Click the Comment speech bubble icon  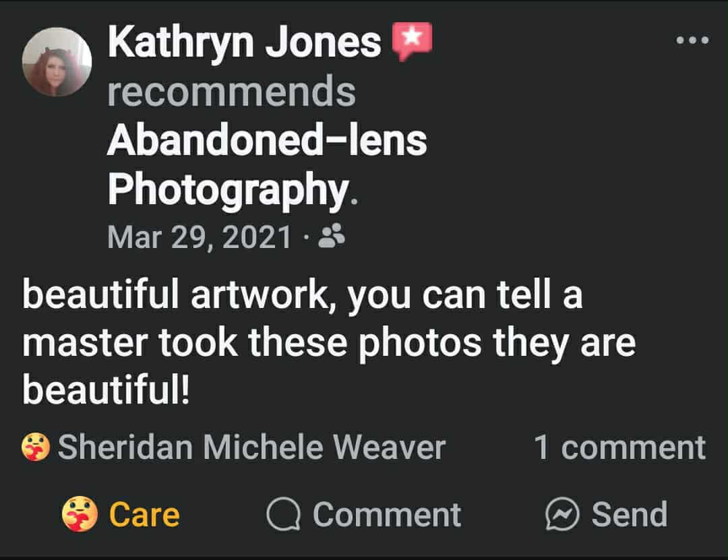[x=284, y=516]
